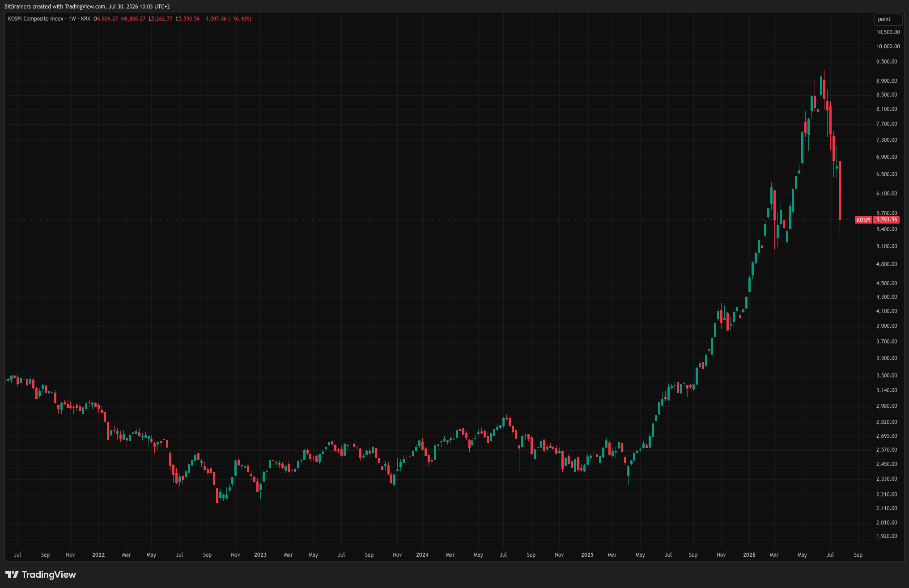Click the BitBrainers TradingView.com attribution header text
The width and height of the screenshot is (909, 588).
[x=87, y=7]
